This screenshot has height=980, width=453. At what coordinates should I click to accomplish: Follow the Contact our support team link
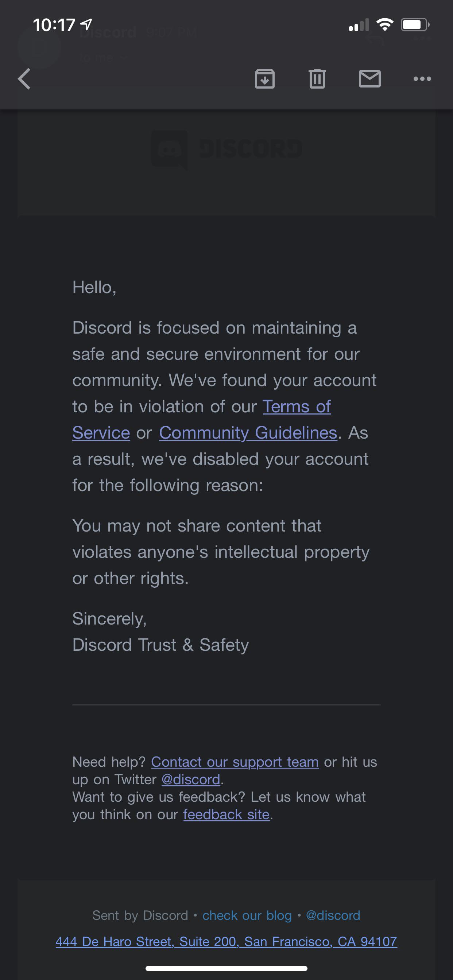(235, 762)
